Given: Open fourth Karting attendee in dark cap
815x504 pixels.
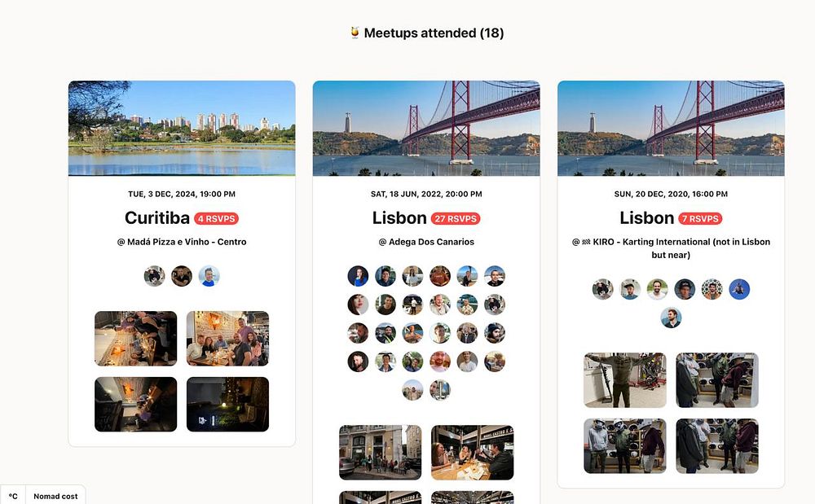Looking at the screenshot, I should [685, 289].
